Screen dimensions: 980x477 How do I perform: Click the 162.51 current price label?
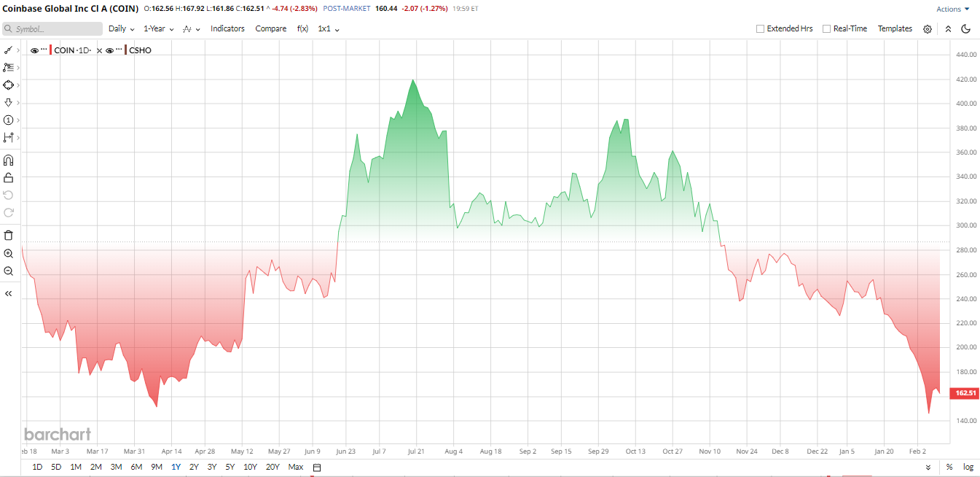coord(965,393)
